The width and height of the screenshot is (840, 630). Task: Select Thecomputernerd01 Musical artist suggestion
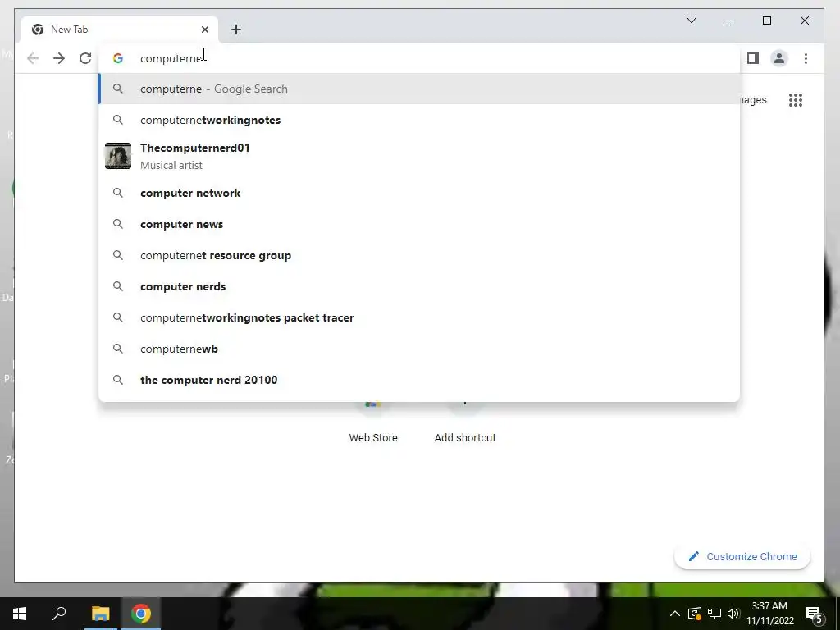click(x=419, y=156)
